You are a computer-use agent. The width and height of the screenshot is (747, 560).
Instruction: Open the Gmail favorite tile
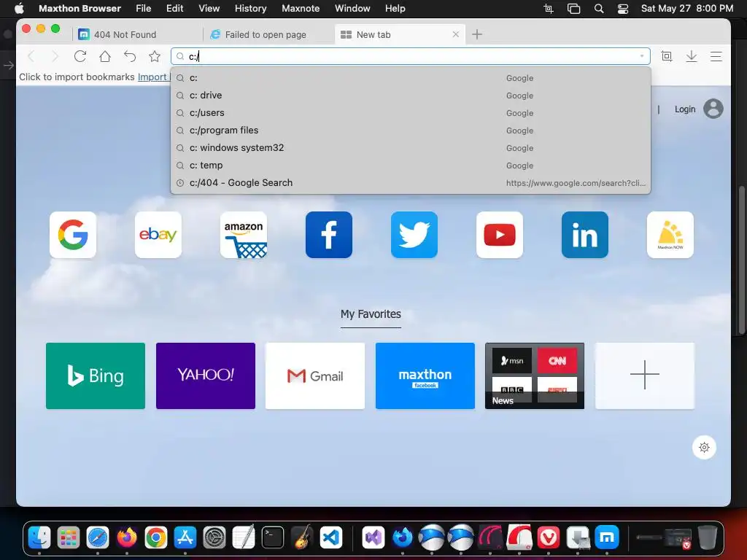click(315, 376)
